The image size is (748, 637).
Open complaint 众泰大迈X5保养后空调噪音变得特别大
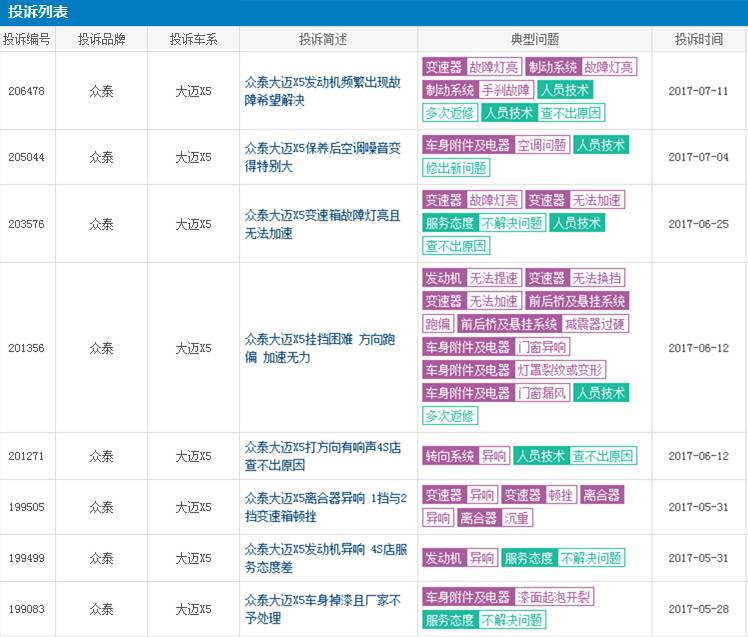323,157
